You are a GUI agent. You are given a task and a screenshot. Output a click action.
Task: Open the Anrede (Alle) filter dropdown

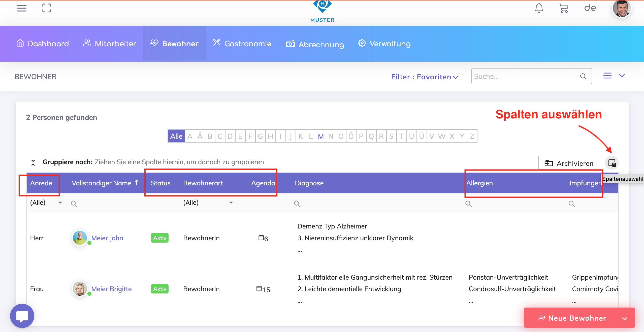point(60,203)
